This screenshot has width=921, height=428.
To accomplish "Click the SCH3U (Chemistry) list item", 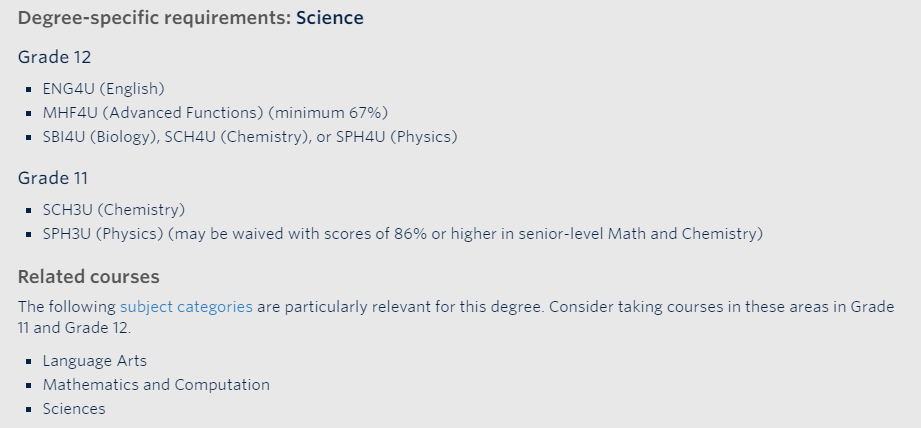I will pyautogui.click(x=114, y=210).
